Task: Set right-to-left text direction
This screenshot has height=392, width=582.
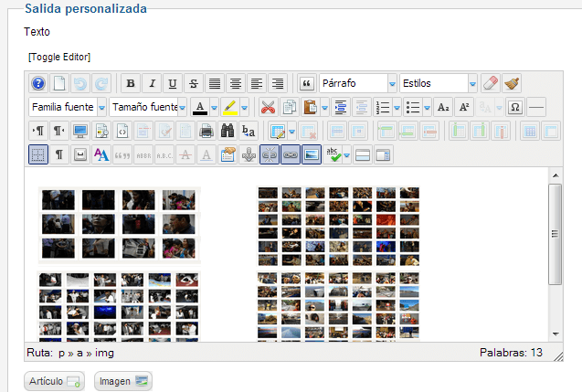Action: [59, 131]
